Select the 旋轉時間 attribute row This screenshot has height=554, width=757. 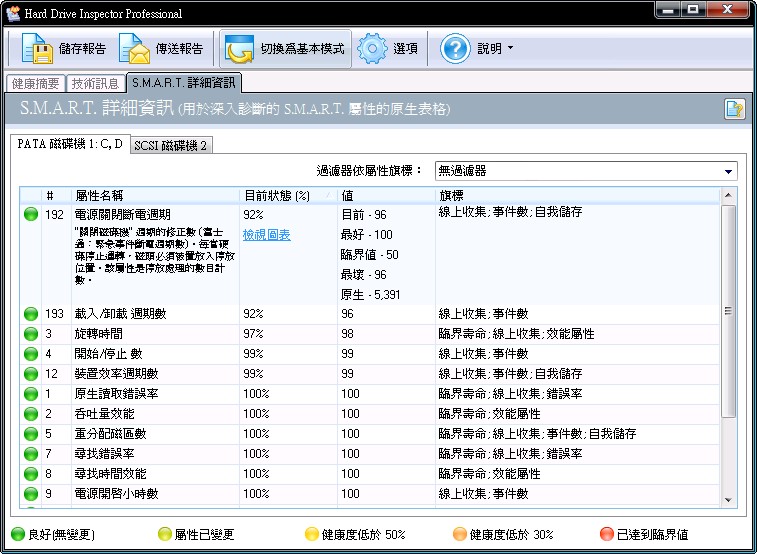click(x=370, y=334)
